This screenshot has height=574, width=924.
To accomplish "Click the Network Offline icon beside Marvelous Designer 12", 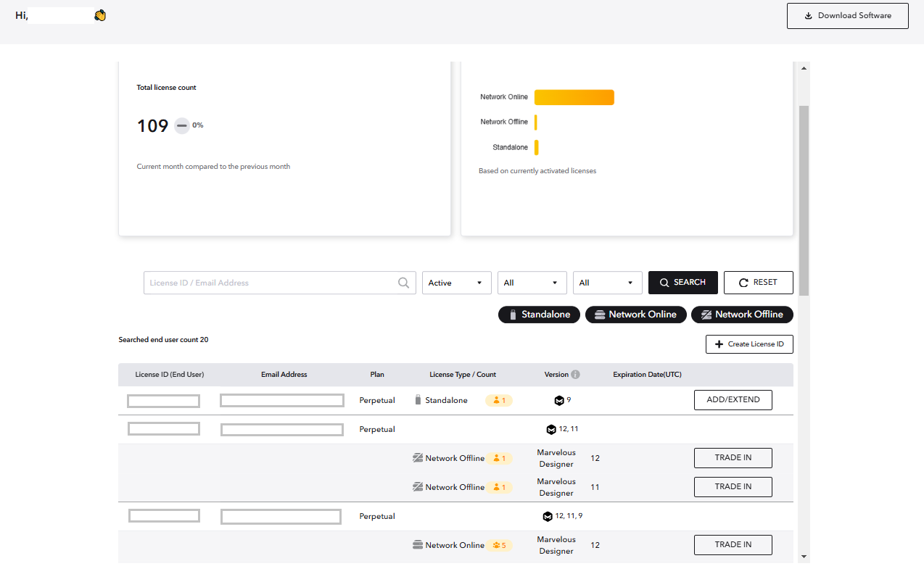I will [x=418, y=458].
